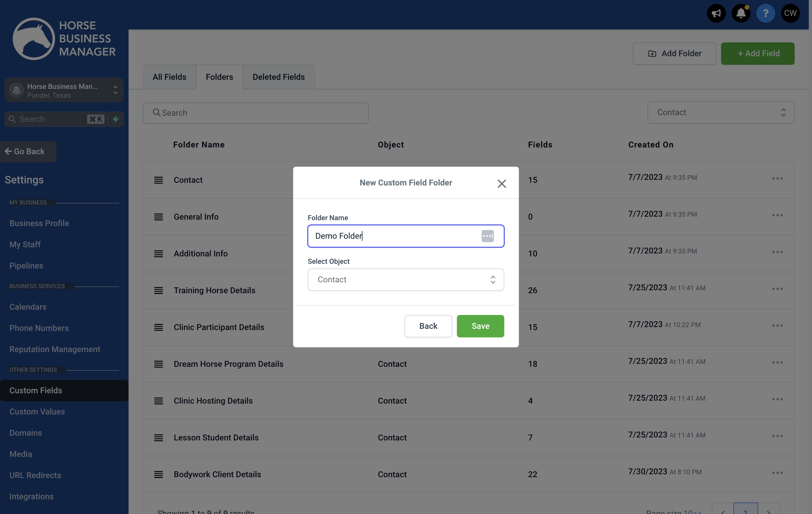Click the Folder Name text input

[406, 236]
